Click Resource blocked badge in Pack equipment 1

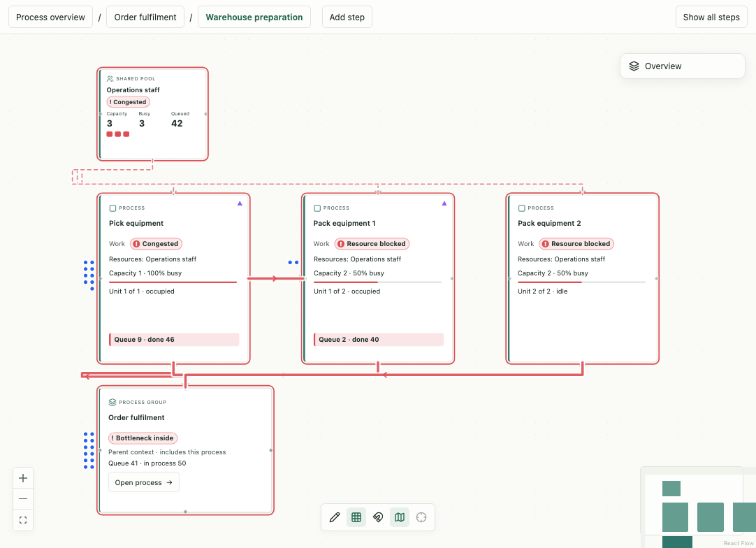click(x=372, y=244)
